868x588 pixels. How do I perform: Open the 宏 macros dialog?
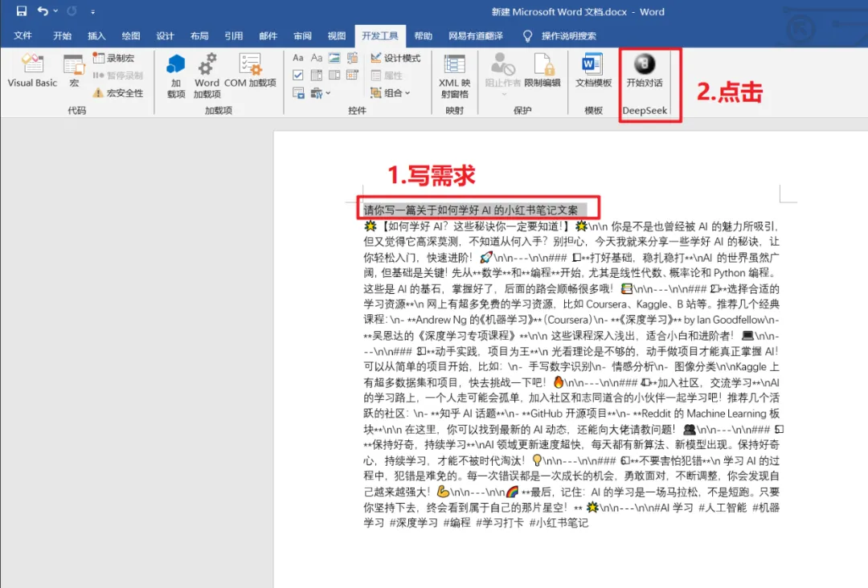point(74,70)
